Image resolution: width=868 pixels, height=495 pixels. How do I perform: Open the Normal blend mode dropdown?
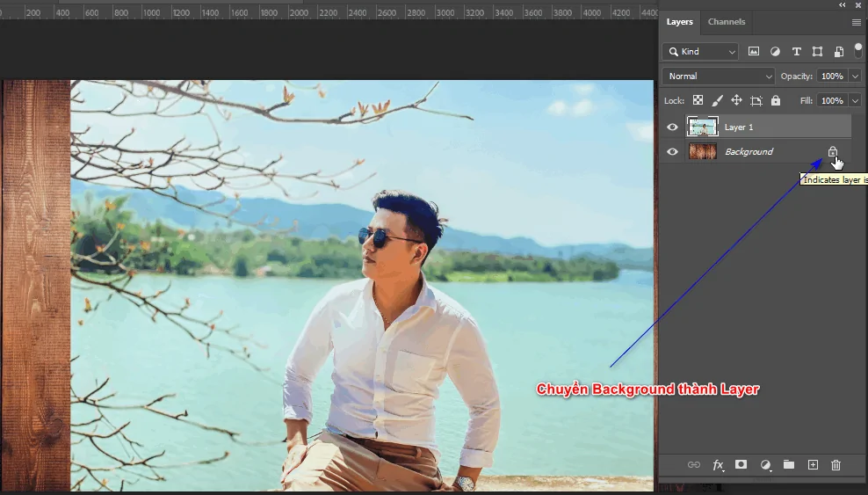pyautogui.click(x=719, y=76)
